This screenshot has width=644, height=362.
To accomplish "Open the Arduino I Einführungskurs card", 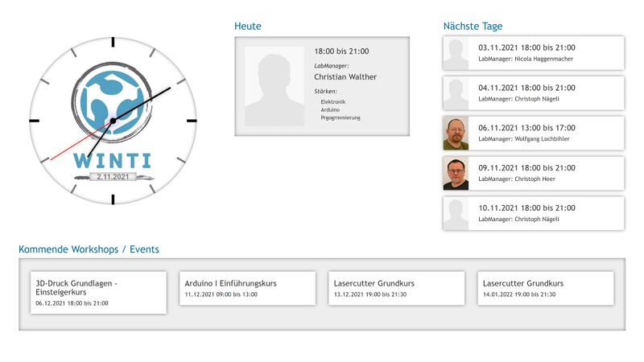I will tap(247, 288).
